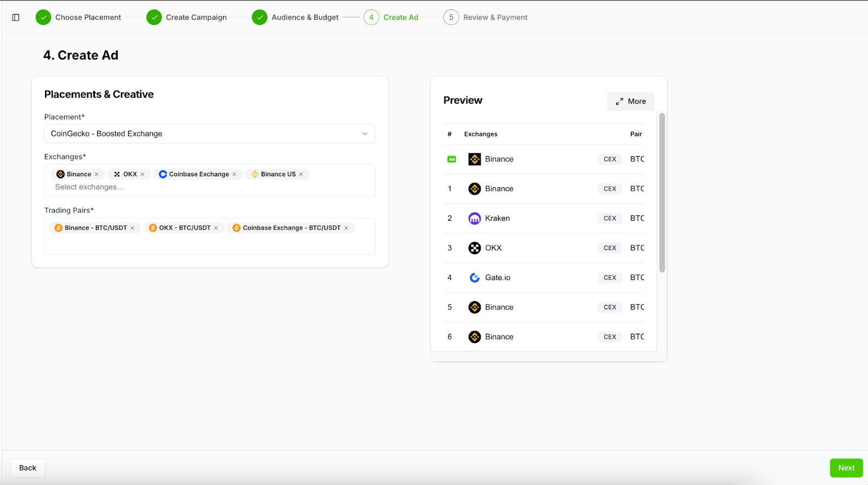Click the Create Campaign green checkmark icon
868x485 pixels.
pos(154,17)
